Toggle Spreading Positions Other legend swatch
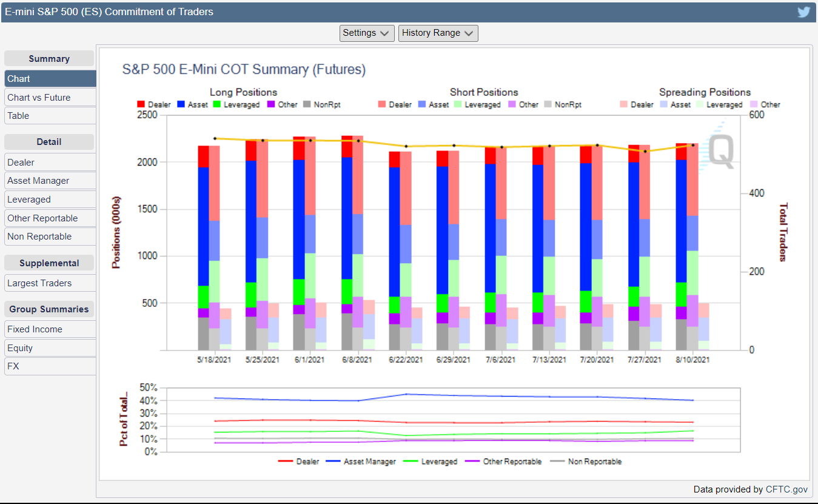 pos(753,104)
